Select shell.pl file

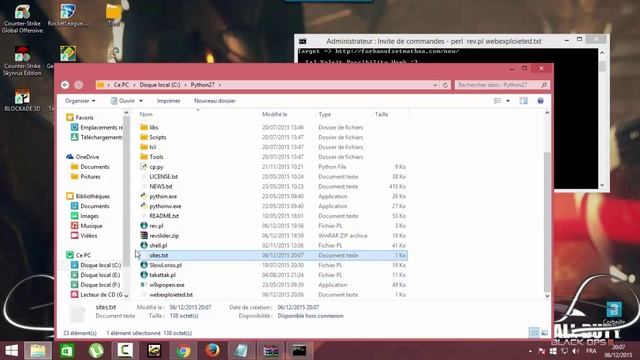(x=158, y=245)
